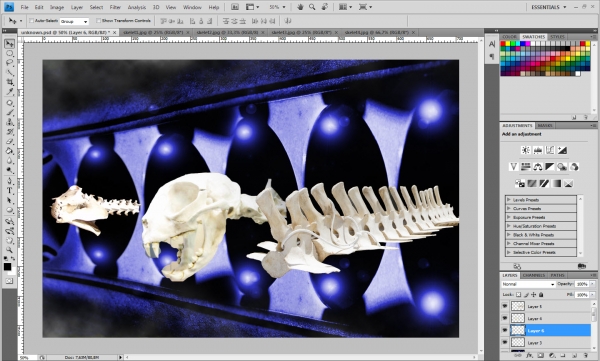Add a Levels adjustment
This screenshot has width=600, height=361.
tap(538, 150)
